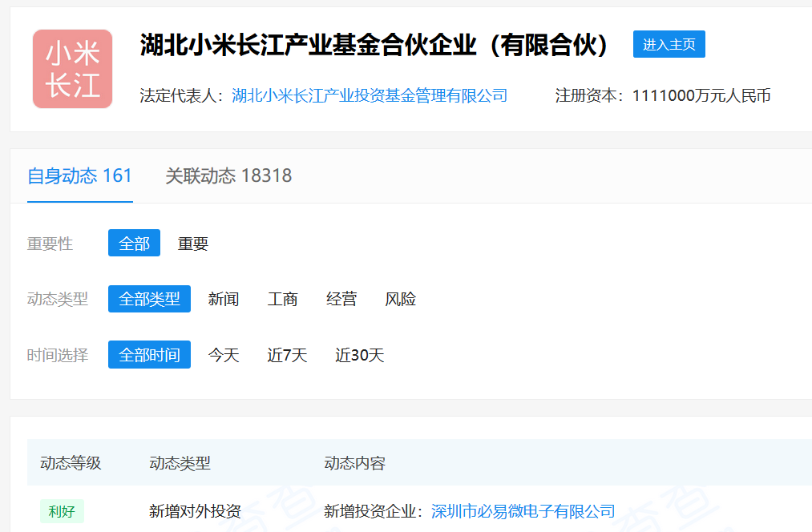Open legal representative 湖北小米长江产业投资基金管理有限公司 link
812x532 pixels.
click(370, 96)
